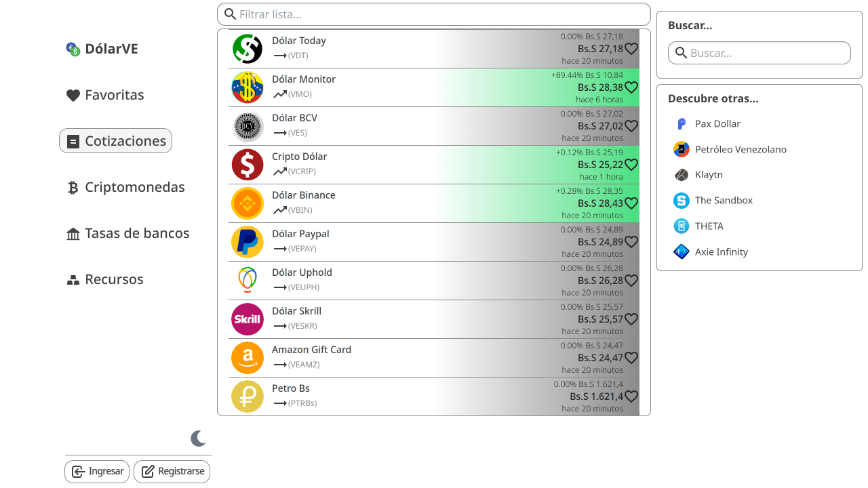This screenshot has width=868, height=488.
Task: Click the Cripto Dólar red logo
Action: (248, 165)
